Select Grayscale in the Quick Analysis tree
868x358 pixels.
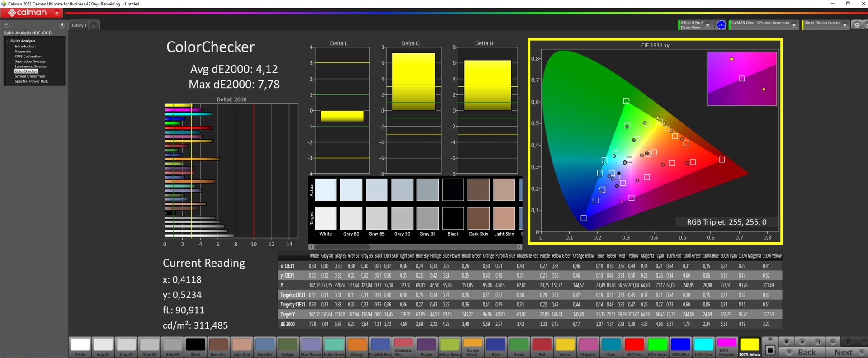pyautogui.click(x=23, y=52)
